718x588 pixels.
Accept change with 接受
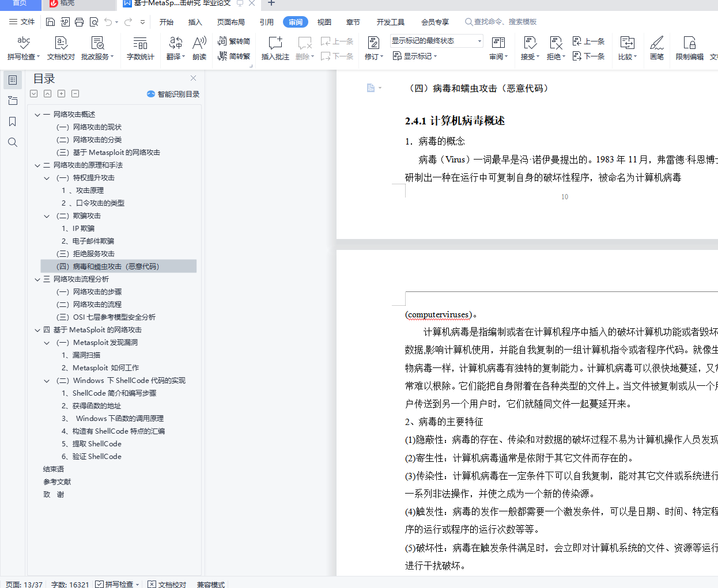[530, 48]
